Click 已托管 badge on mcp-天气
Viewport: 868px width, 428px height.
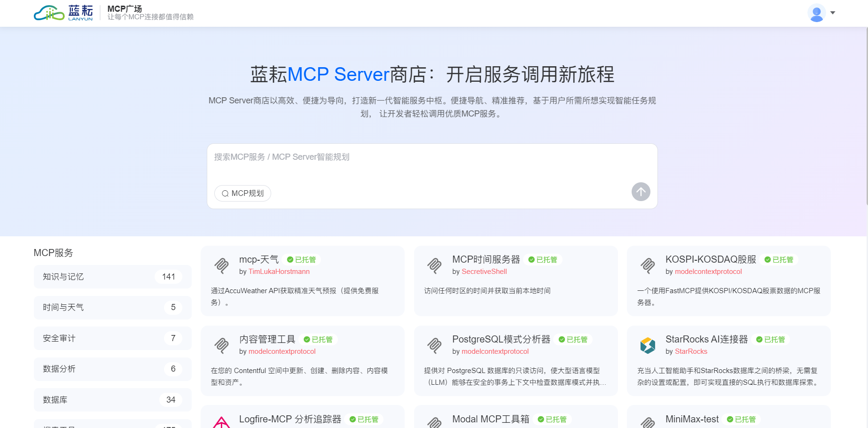click(x=302, y=260)
